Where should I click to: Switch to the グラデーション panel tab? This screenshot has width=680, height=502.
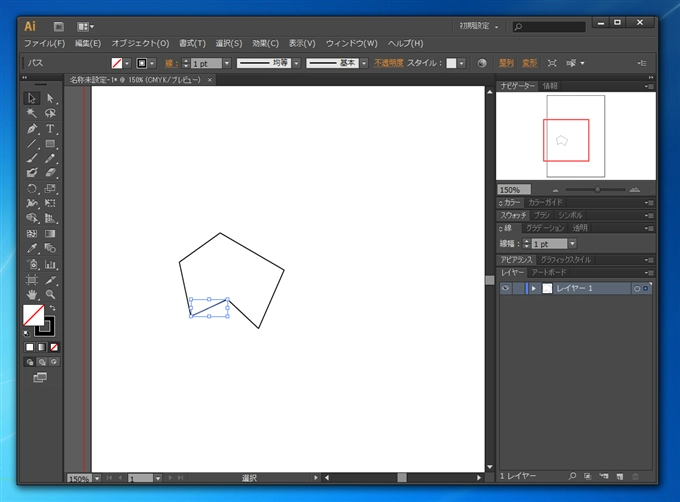(x=545, y=228)
